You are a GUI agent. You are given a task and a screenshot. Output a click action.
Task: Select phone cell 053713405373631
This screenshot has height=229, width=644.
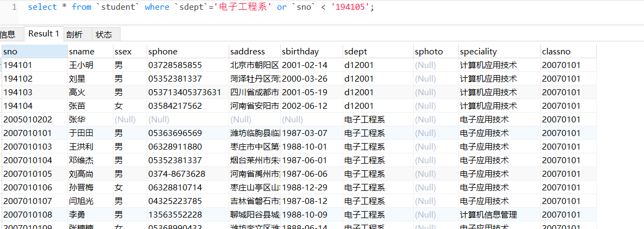188,92
